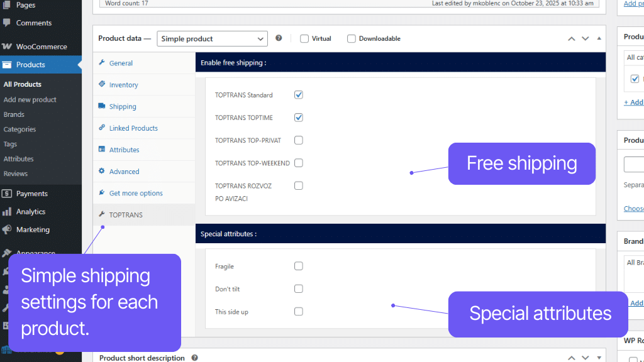
Task: Move Product short description panel down
Action: point(586,358)
